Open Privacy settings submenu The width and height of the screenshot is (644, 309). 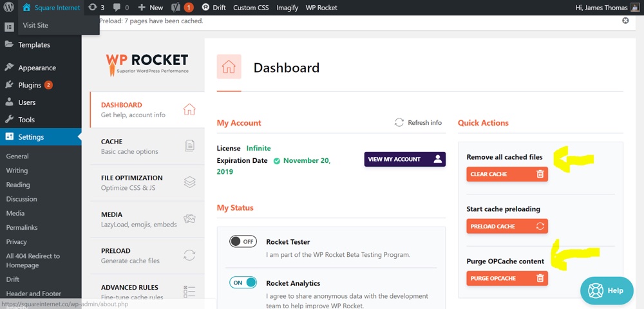(x=17, y=241)
